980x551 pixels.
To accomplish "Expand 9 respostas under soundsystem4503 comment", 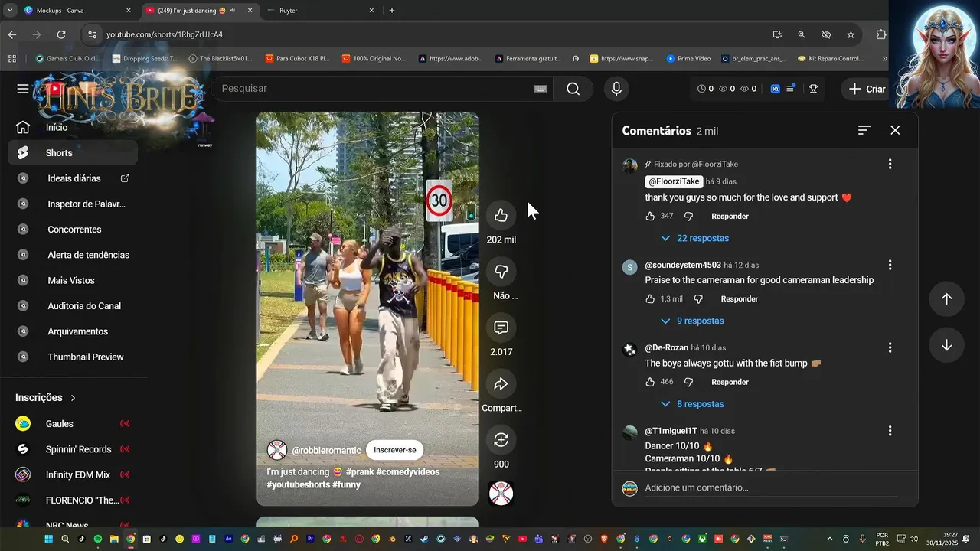I will pyautogui.click(x=691, y=321).
